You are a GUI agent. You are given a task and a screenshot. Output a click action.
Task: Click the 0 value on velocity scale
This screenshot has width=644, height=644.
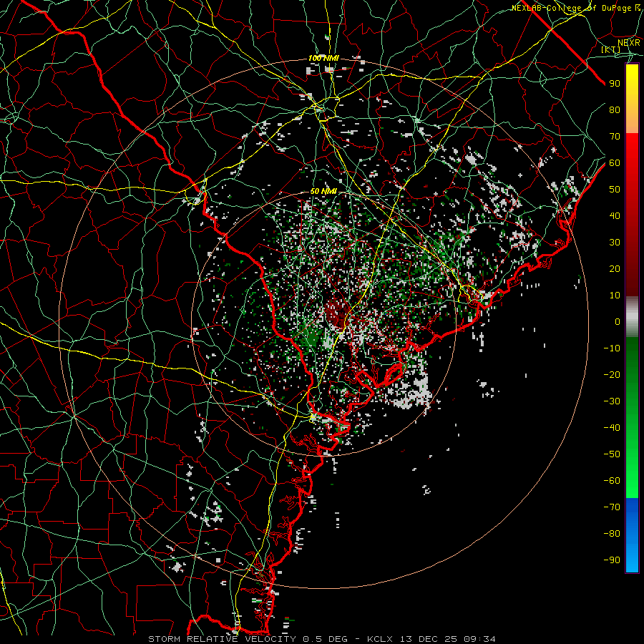point(618,321)
